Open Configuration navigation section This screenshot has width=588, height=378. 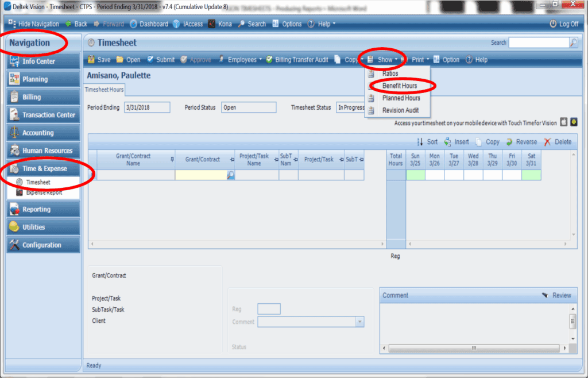(x=43, y=245)
